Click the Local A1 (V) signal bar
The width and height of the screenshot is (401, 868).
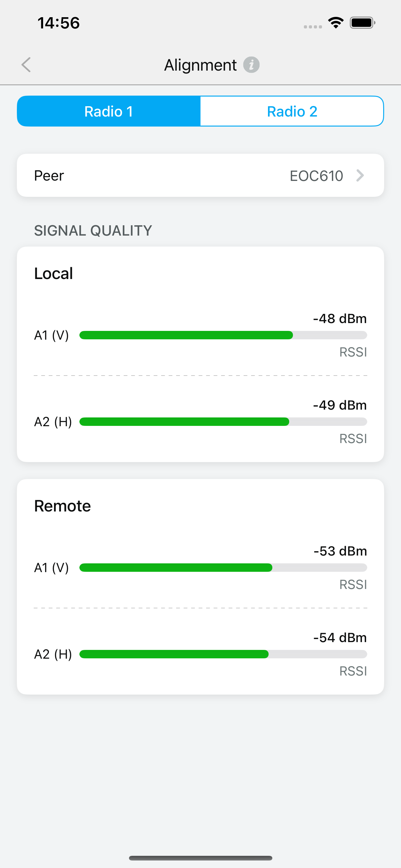click(223, 335)
